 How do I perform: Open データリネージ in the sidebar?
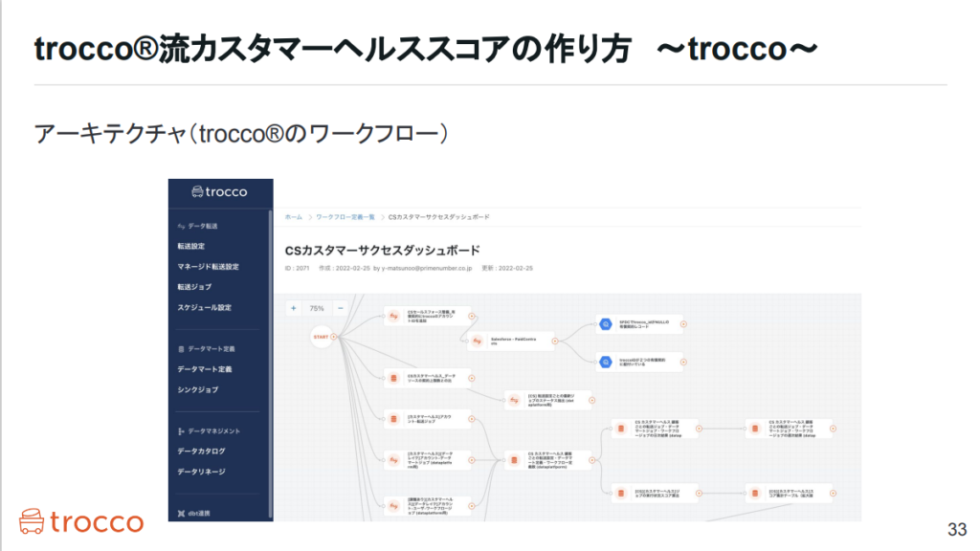(x=201, y=472)
